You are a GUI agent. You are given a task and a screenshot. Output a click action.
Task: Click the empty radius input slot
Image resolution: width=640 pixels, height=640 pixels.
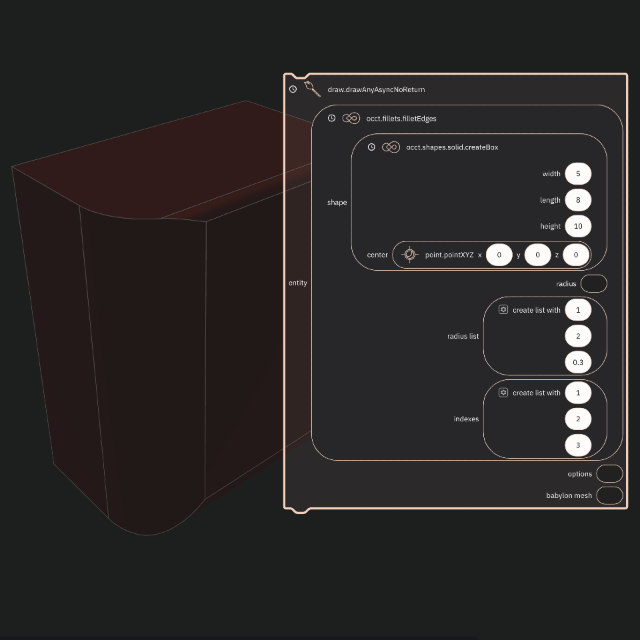click(x=593, y=284)
